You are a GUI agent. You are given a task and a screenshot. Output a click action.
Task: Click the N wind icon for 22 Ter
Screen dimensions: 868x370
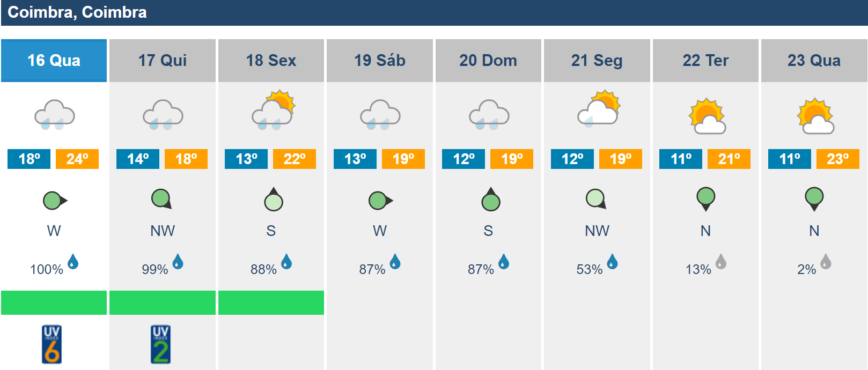tap(706, 199)
